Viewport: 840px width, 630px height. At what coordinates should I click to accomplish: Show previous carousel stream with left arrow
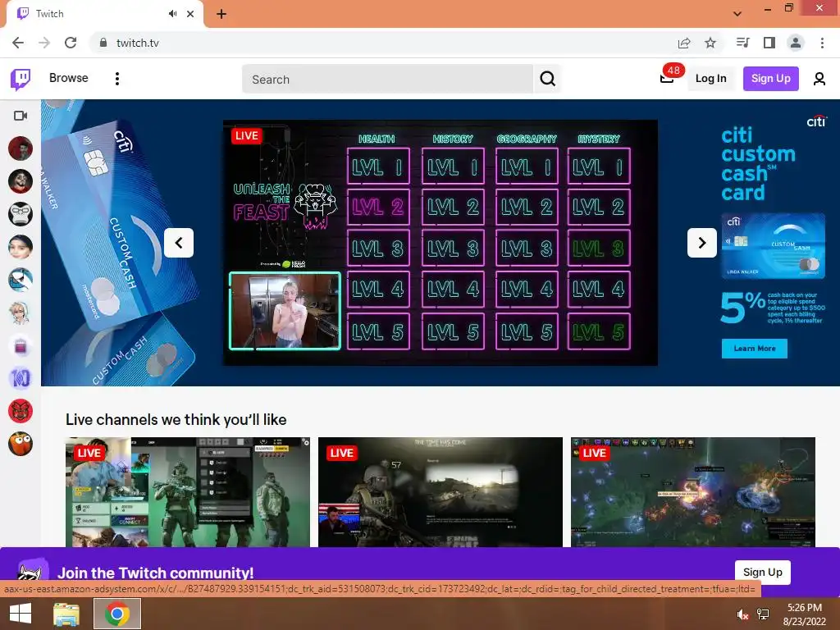click(x=178, y=243)
